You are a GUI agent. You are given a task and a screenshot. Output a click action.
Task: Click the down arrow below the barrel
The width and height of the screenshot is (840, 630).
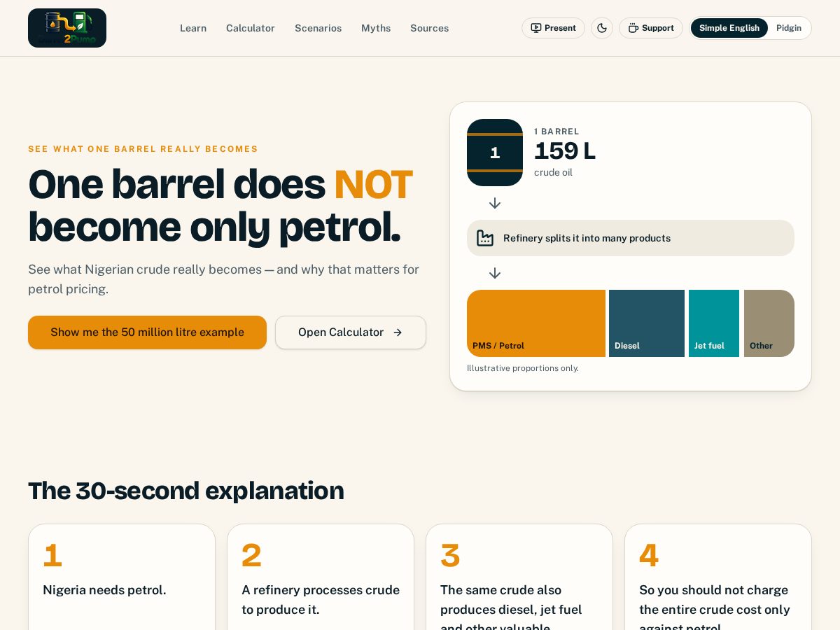(495, 203)
